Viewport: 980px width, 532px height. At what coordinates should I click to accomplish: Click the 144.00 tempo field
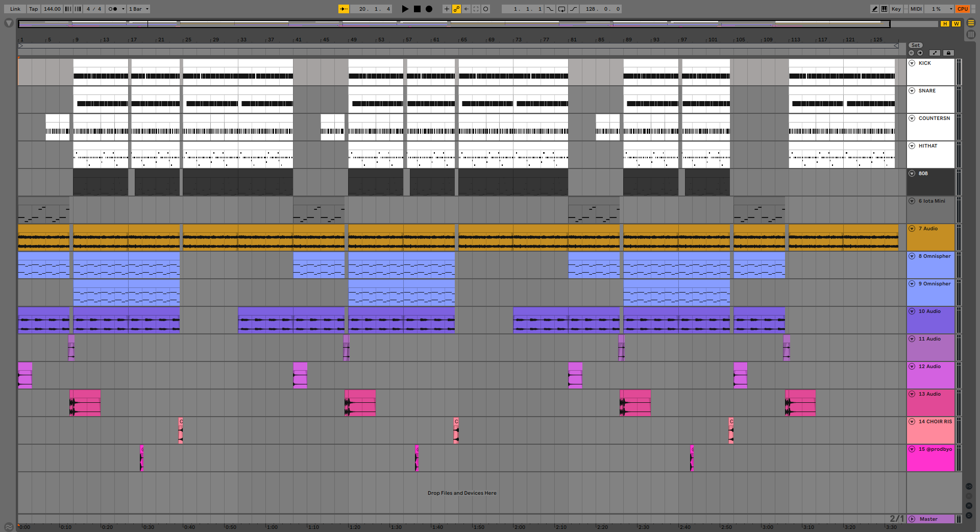coord(52,9)
